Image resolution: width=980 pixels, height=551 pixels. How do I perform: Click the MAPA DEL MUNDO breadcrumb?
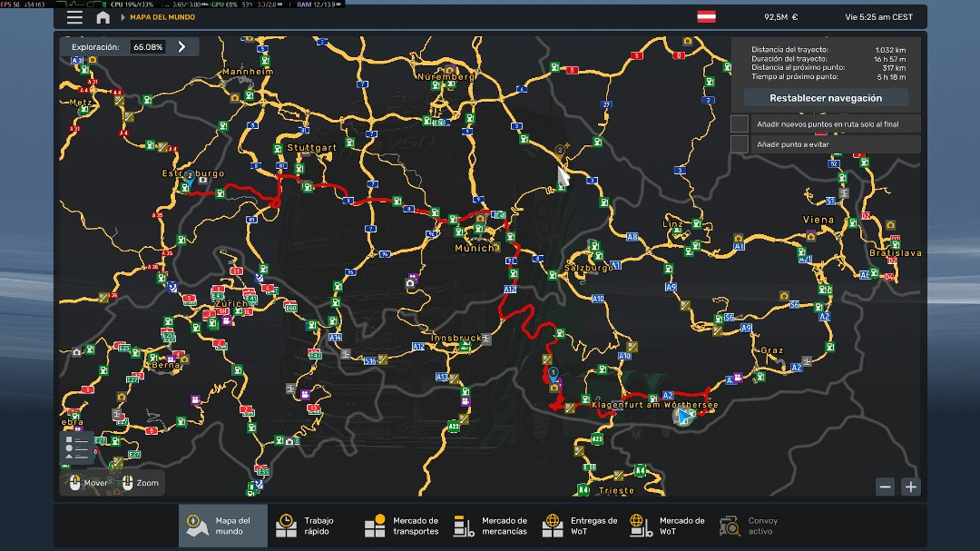(x=162, y=17)
